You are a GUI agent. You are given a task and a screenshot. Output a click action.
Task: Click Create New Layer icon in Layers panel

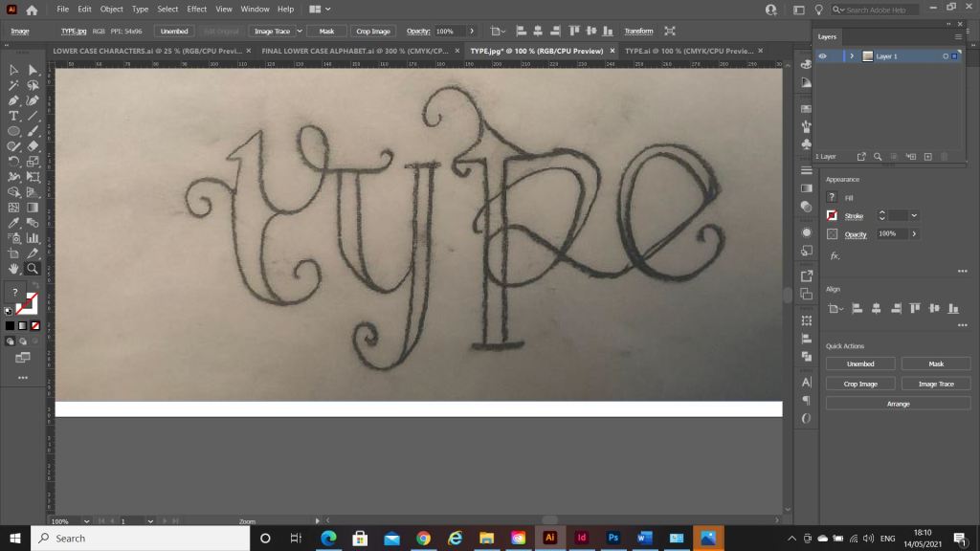click(927, 156)
